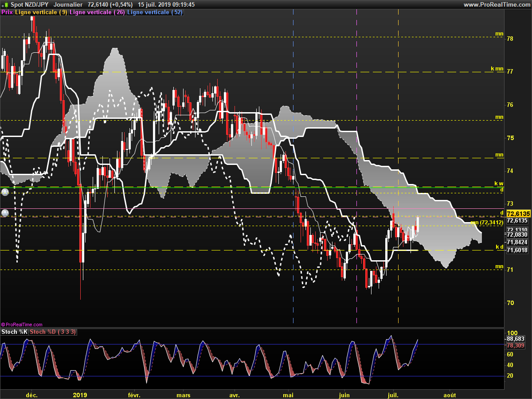This screenshot has width=532, height=399.
Task: Click the '2019' label on time axis
Action: point(80,395)
